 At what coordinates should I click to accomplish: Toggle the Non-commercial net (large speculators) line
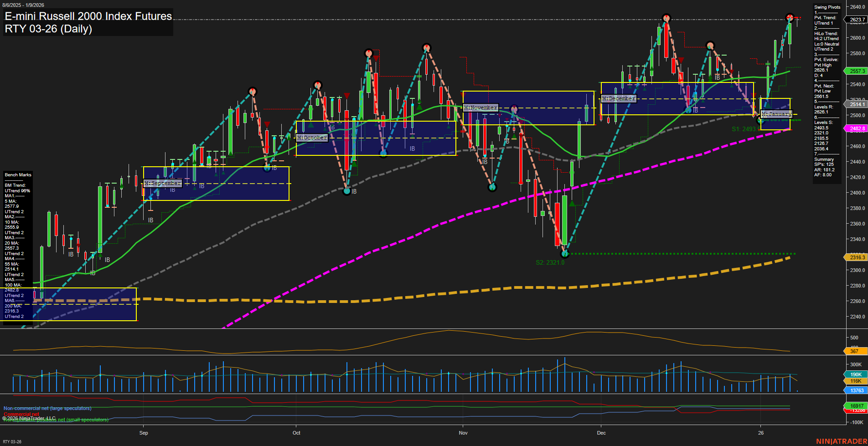coord(47,408)
